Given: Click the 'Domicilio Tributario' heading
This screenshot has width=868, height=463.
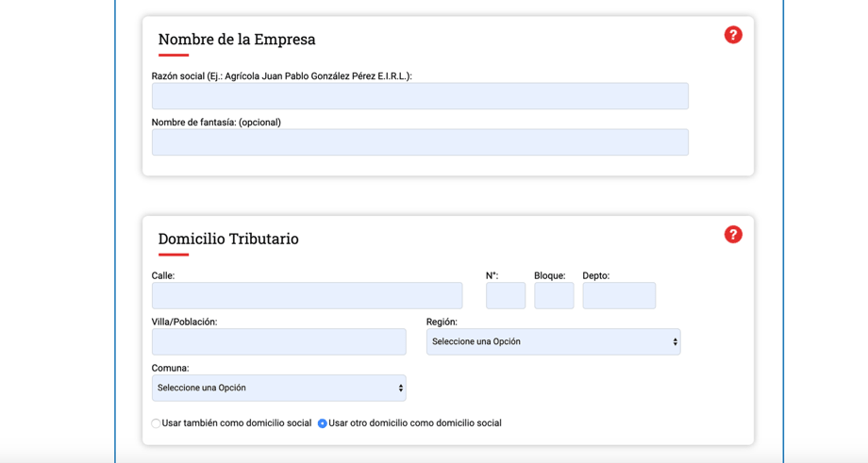Looking at the screenshot, I should [x=228, y=239].
